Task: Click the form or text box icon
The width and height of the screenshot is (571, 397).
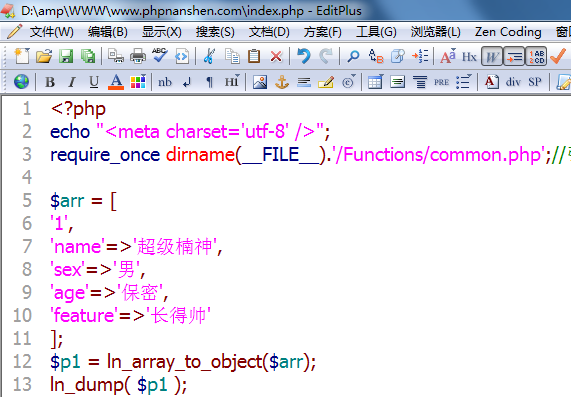Action: click(x=397, y=82)
